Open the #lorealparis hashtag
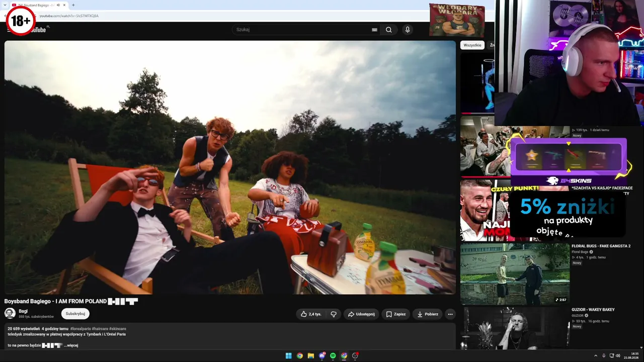 point(80,329)
